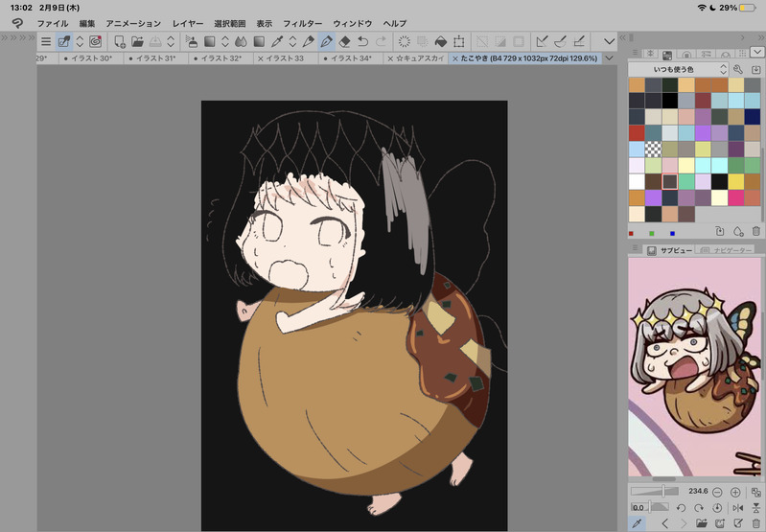Delete color with trash icon in color set
This screenshot has width=766, height=532.
[x=755, y=231]
